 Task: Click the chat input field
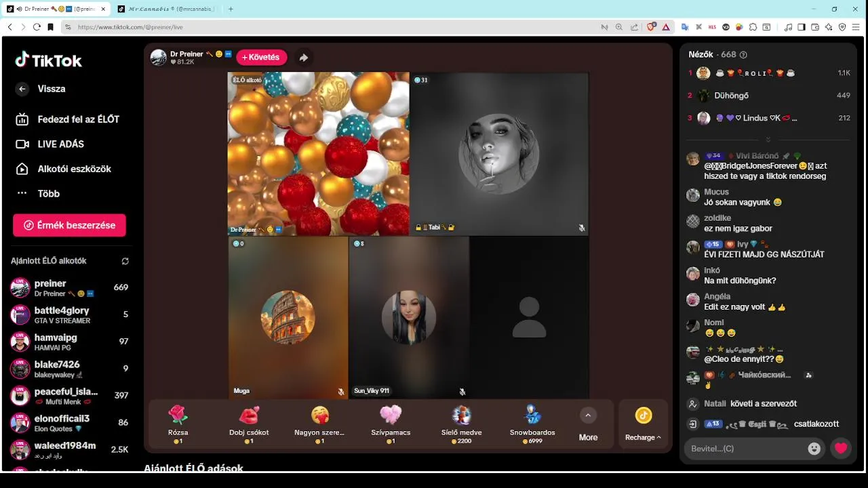[746, 449]
